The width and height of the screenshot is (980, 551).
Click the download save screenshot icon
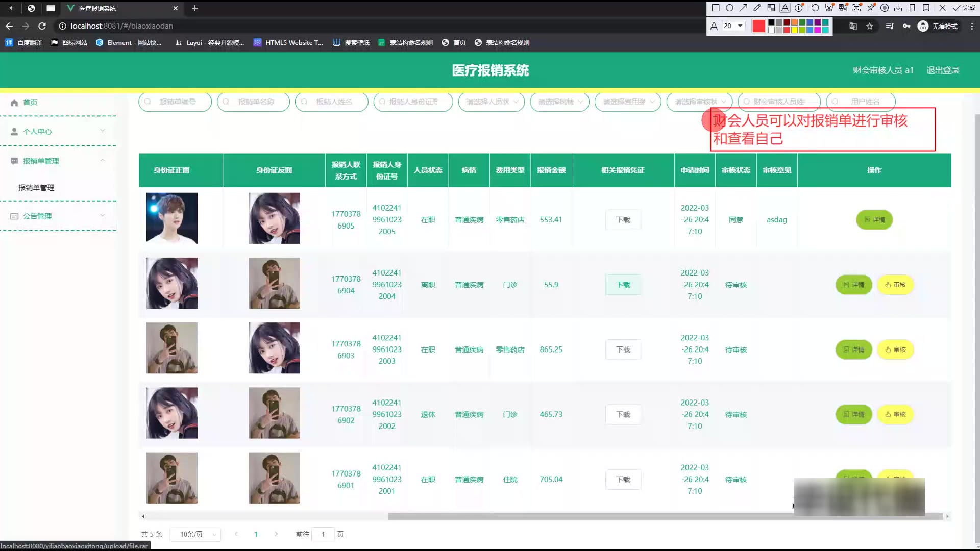coord(898,8)
